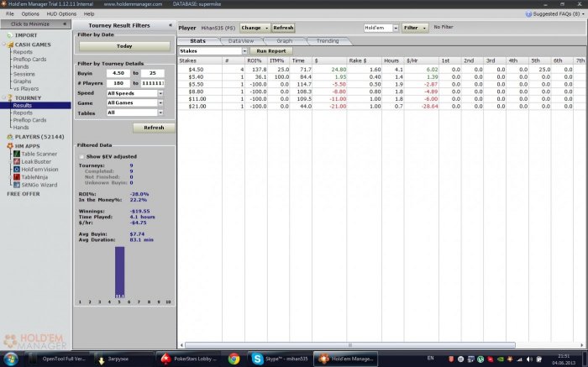
Task: Open the Tables dropdown
Action: pos(160,113)
